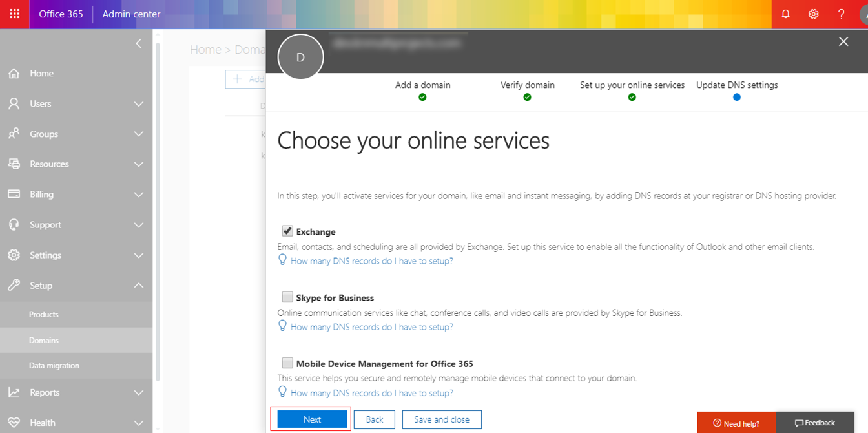Collapse the navigation pane chevron
Screen dimensions: 868x433
(138, 43)
